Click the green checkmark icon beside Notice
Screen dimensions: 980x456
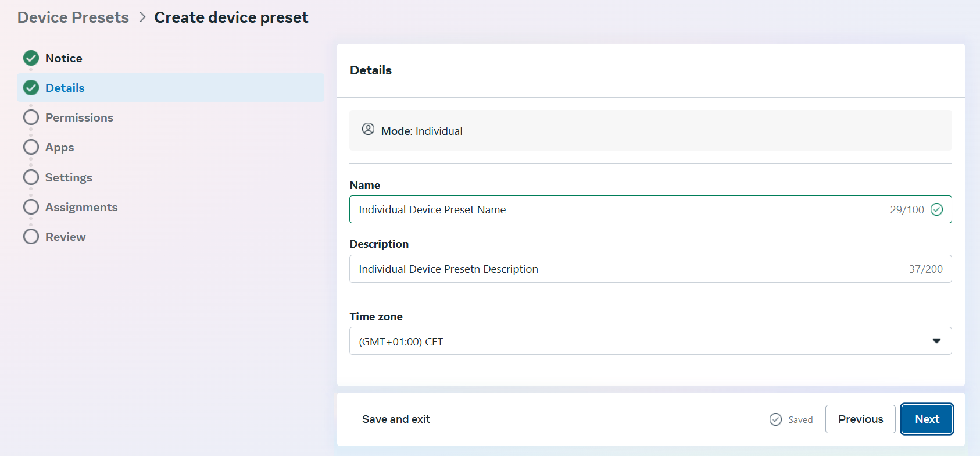(x=31, y=58)
